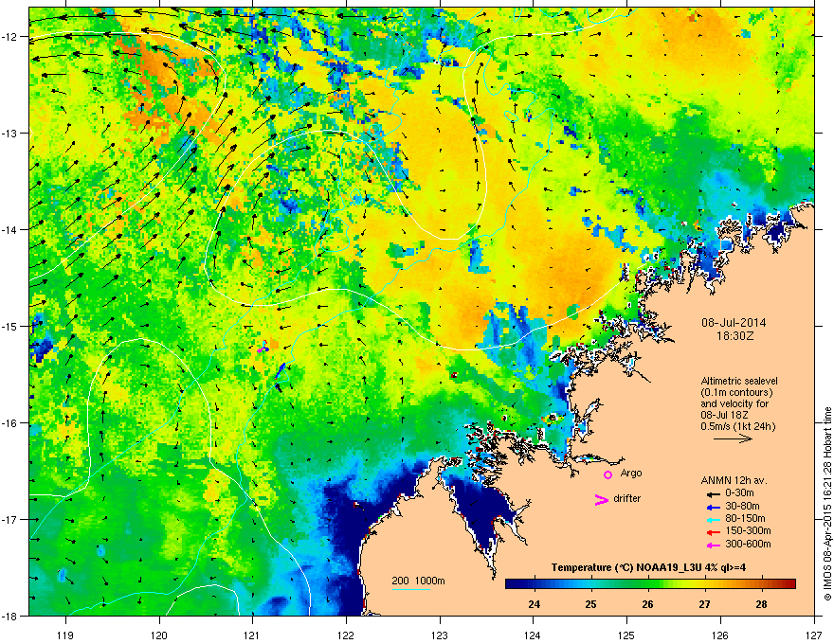Click the color bar tick label 25
Screen dimensions: 834x644
click(591, 604)
